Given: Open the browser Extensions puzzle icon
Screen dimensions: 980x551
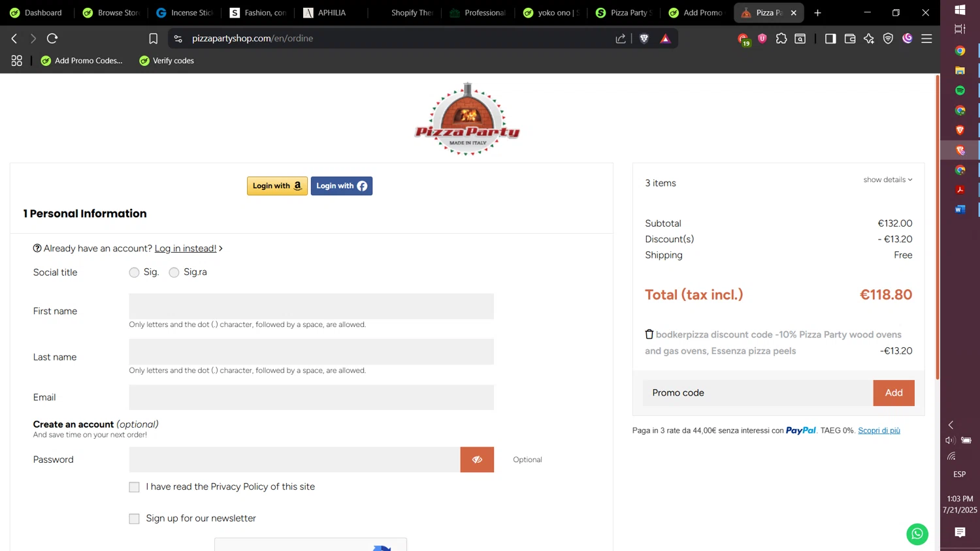Looking at the screenshot, I should [781, 39].
